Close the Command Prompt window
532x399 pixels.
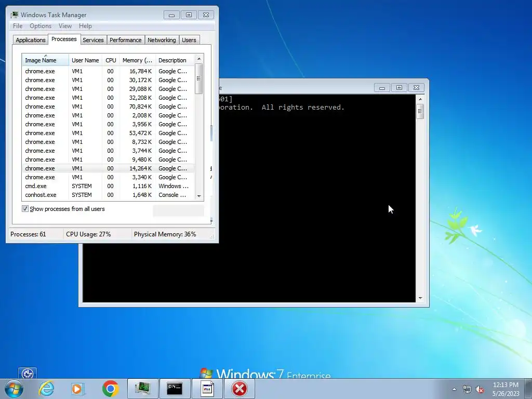coord(416,88)
